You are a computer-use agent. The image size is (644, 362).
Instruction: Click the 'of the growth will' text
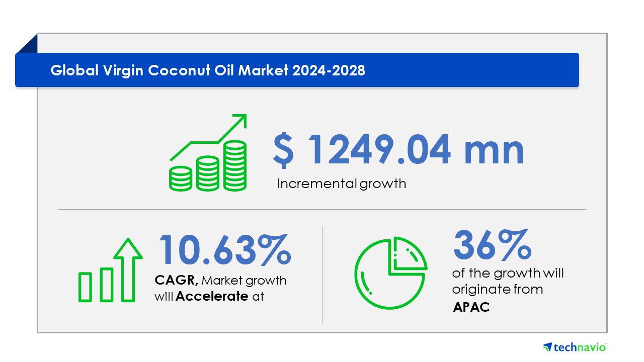(x=508, y=274)
